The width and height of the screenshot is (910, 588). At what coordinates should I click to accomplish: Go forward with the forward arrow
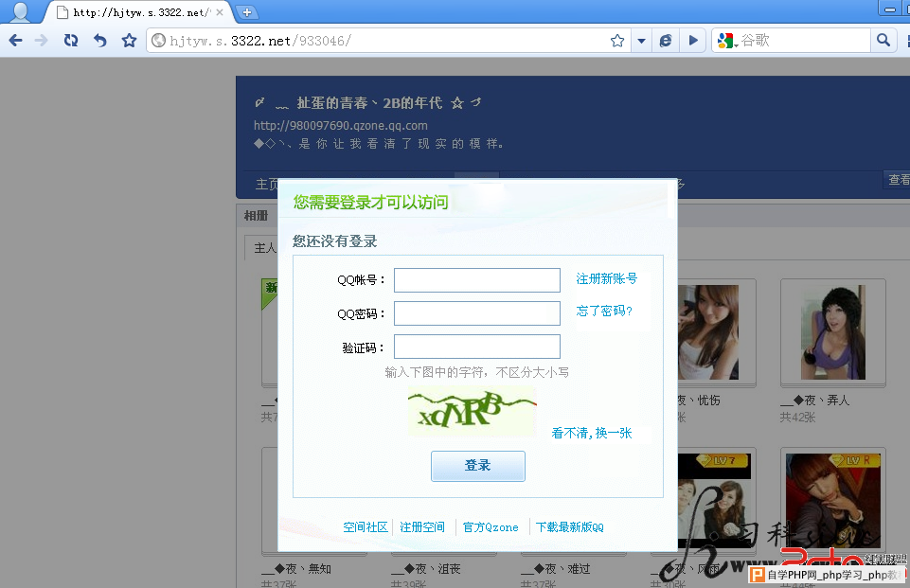click(x=42, y=40)
